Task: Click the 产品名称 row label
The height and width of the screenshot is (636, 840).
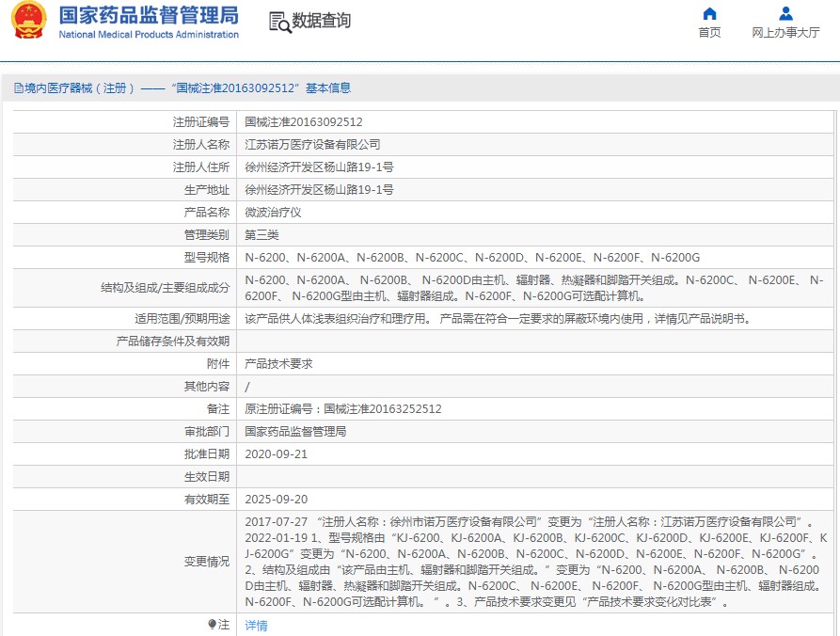Action: click(x=207, y=213)
